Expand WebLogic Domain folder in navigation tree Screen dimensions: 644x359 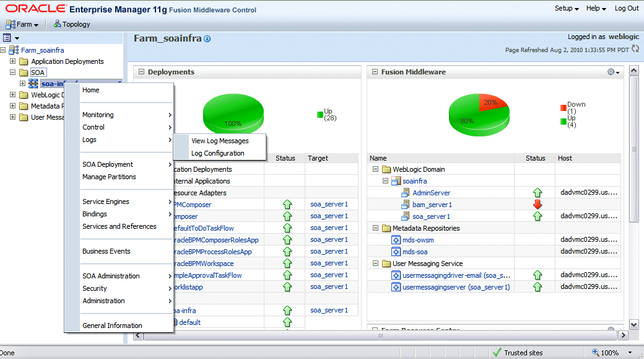13,95
